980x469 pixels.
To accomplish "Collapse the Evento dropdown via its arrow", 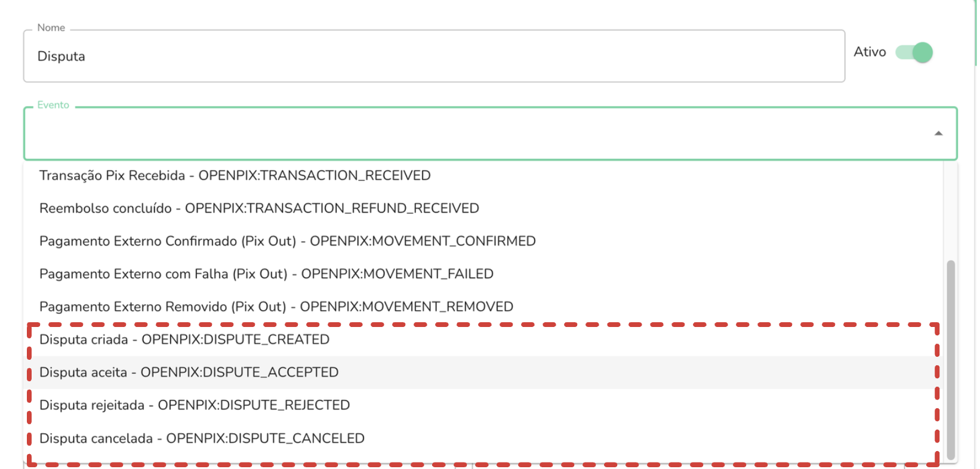I will (x=939, y=134).
